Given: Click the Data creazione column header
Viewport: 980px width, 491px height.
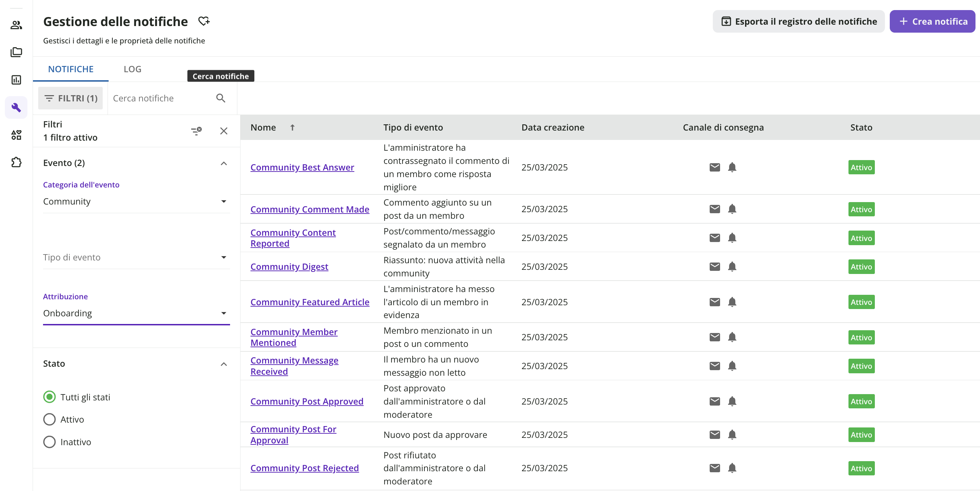Looking at the screenshot, I should [x=552, y=127].
